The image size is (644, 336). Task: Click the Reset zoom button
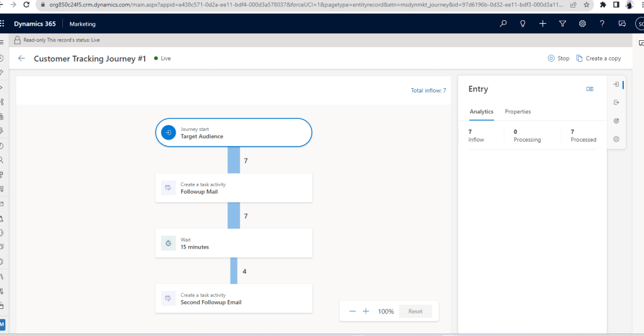[415, 311]
